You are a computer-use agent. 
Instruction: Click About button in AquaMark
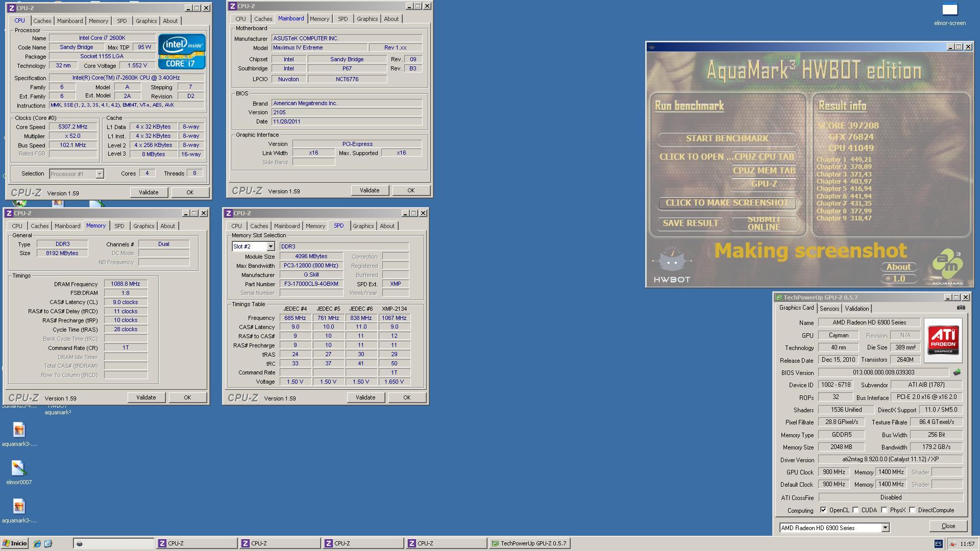898,267
